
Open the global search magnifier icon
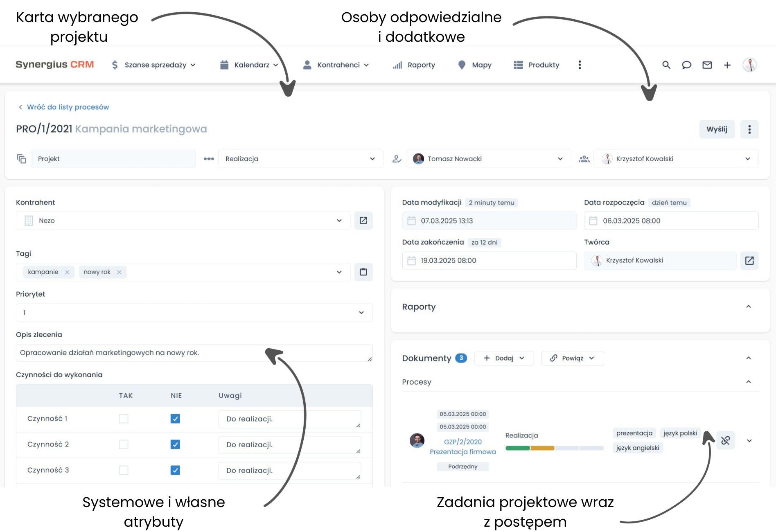[666, 65]
